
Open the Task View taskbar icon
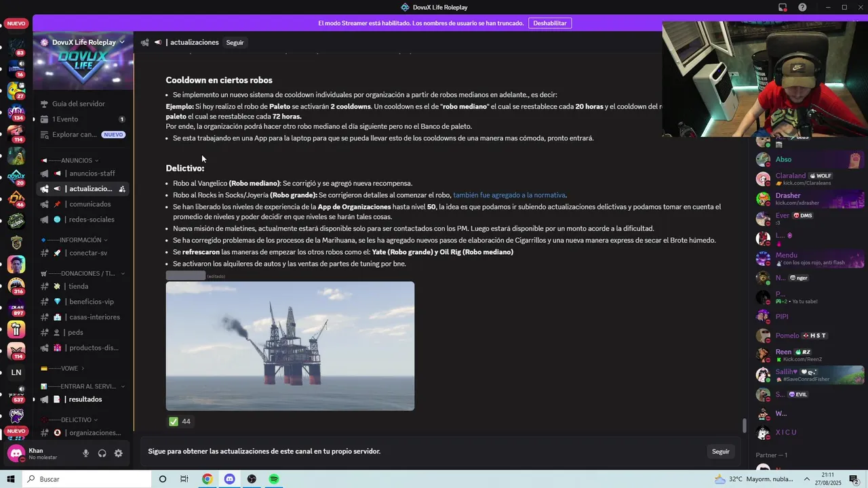(x=184, y=479)
